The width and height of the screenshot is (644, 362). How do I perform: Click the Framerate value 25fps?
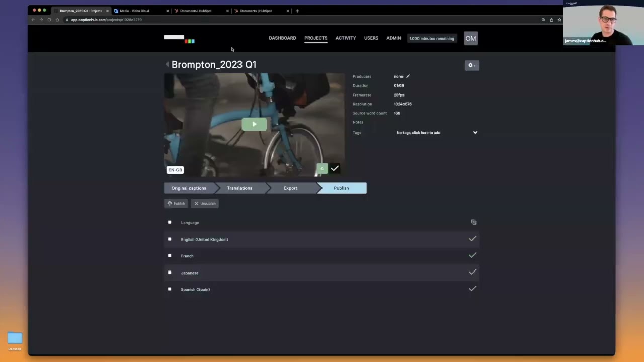(399, 95)
